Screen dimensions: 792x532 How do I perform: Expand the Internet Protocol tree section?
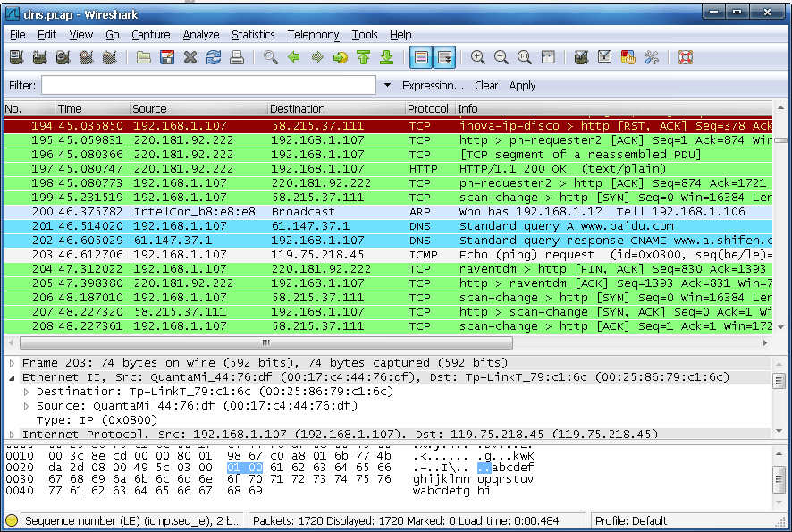tap(12, 435)
